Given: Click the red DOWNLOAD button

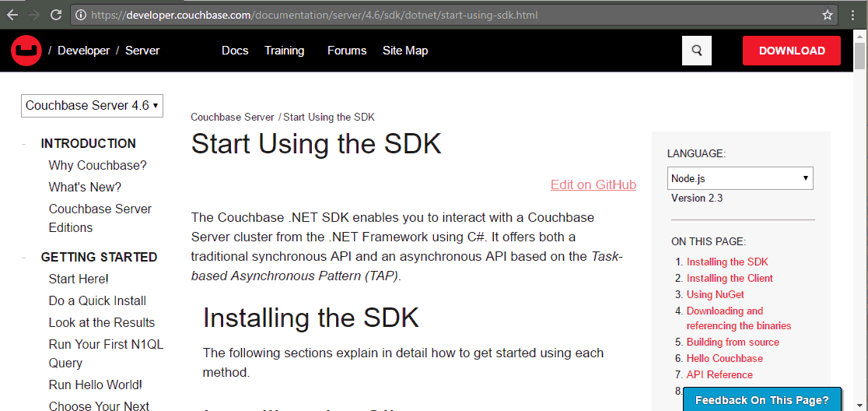Looking at the screenshot, I should pyautogui.click(x=792, y=51).
